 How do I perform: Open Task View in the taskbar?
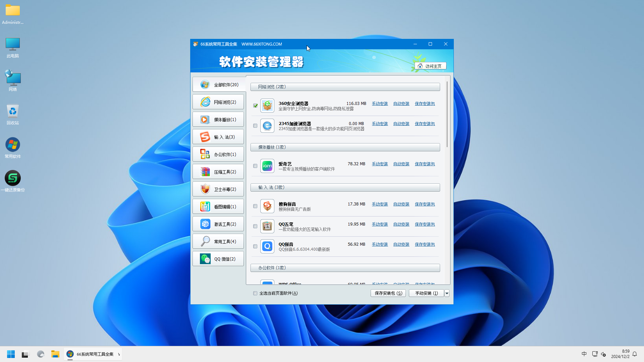coord(25,354)
